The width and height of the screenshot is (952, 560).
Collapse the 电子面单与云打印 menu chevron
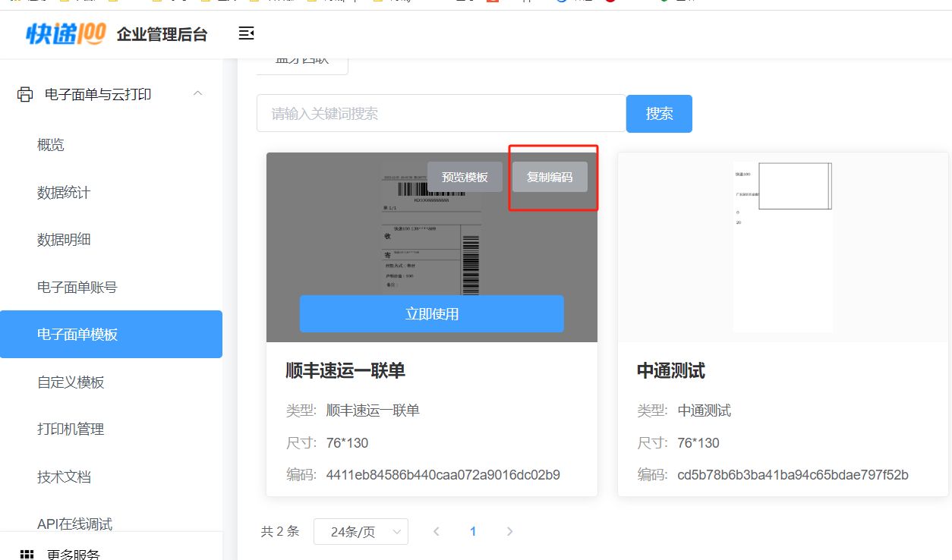(x=198, y=93)
